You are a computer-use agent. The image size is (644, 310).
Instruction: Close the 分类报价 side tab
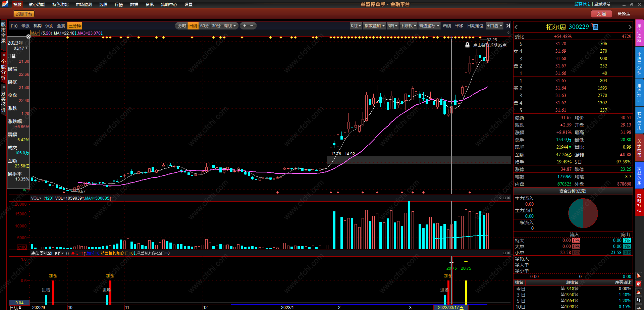click(x=4, y=87)
